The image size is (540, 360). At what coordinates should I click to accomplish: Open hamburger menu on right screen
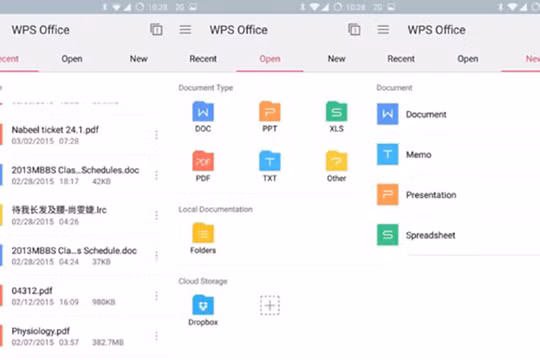point(383,30)
